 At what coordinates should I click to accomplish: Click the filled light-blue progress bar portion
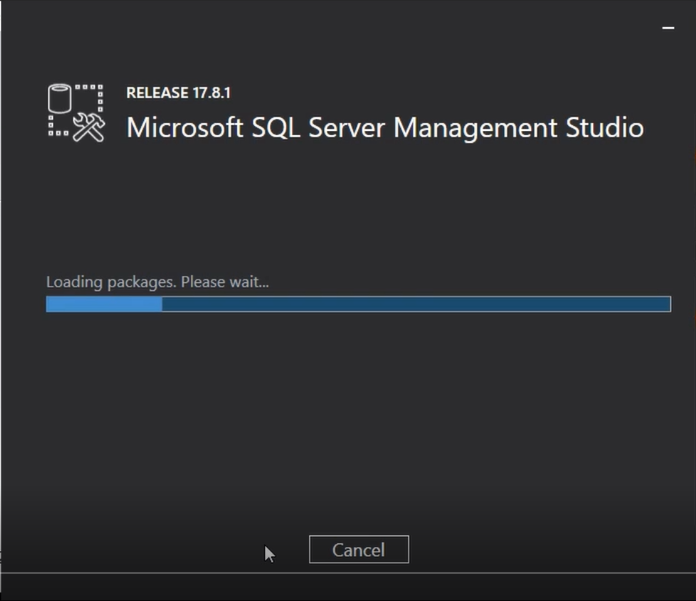(x=104, y=304)
